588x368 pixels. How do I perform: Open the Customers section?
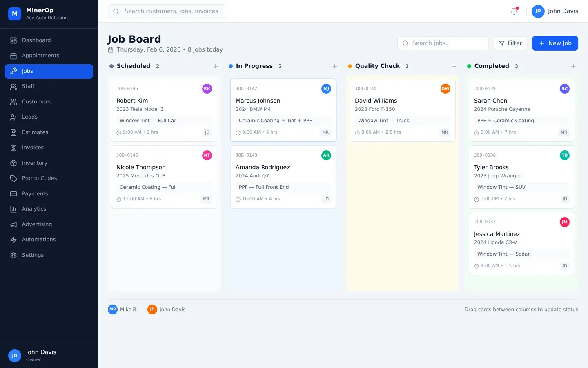coord(36,101)
